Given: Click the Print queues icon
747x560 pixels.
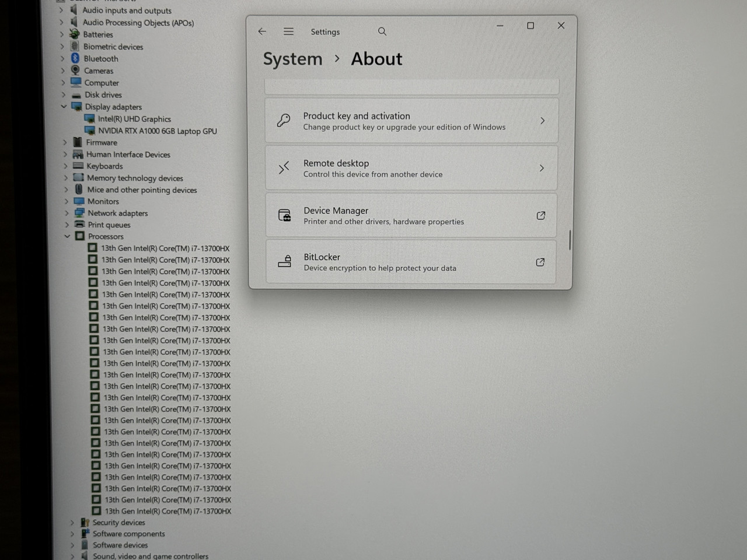Looking at the screenshot, I should pyautogui.click(x=79, y=225).
